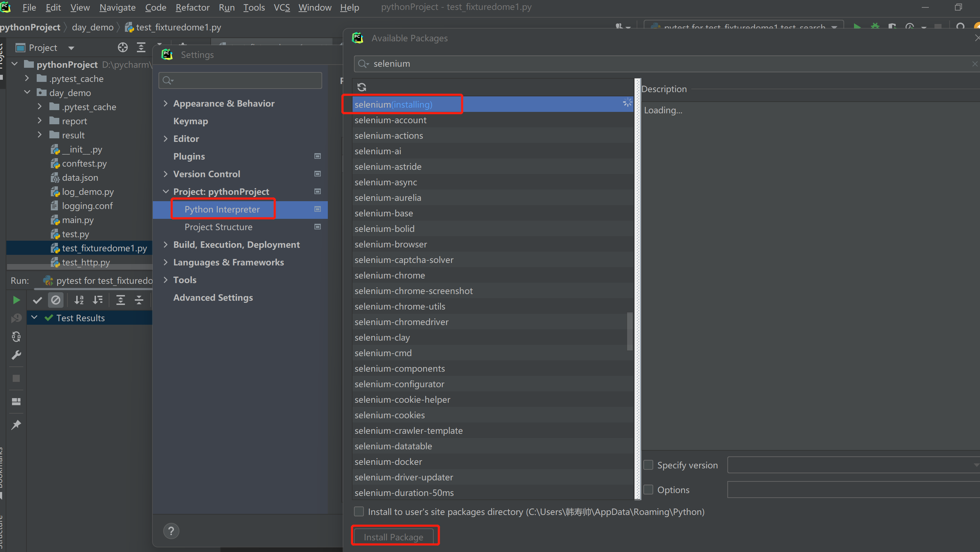Click the Options text field

(x=853, y=490)
